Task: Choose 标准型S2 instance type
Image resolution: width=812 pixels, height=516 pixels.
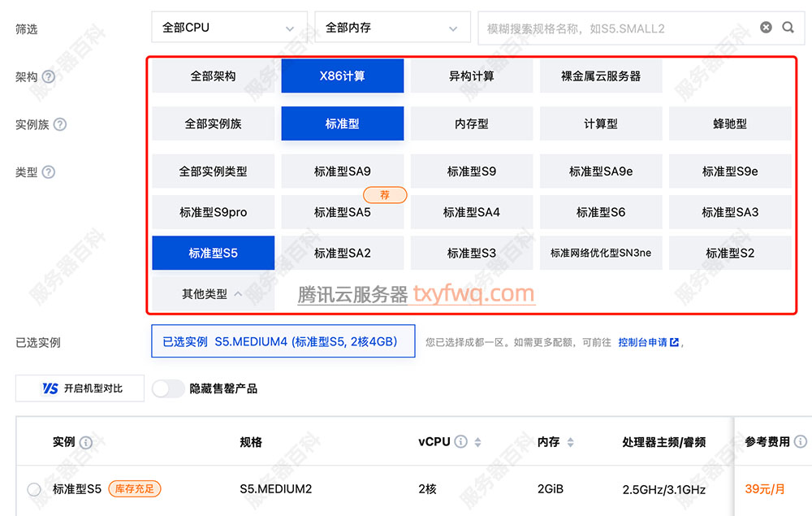Action: (x=730, y=254)
